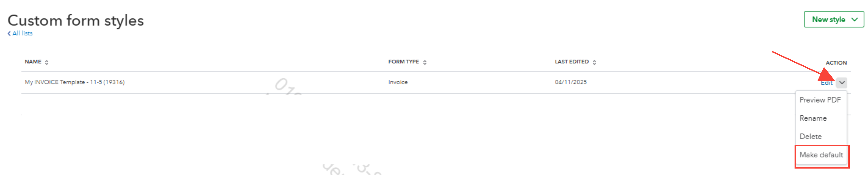Click the sort arrows beside NAME column

coord(46,62)
